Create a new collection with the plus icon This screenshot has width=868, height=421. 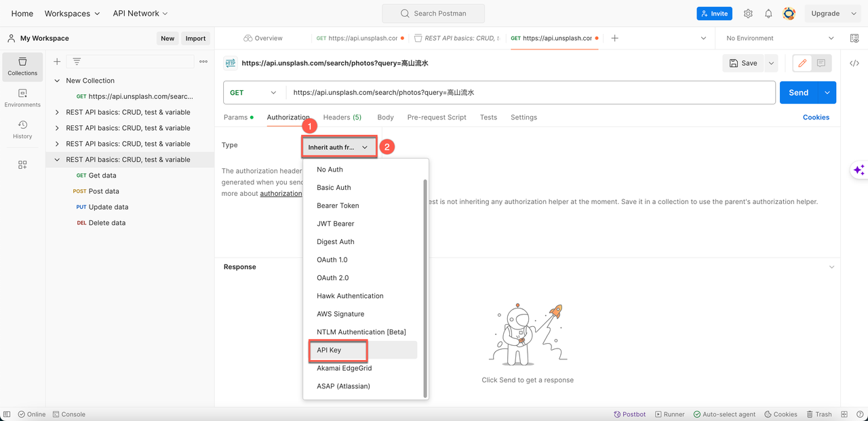point(57,62)
